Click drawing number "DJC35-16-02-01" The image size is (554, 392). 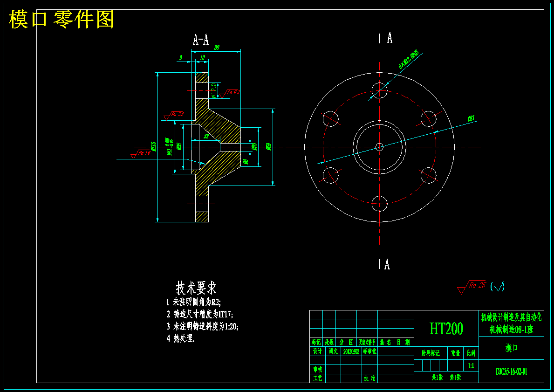[511, 371]
